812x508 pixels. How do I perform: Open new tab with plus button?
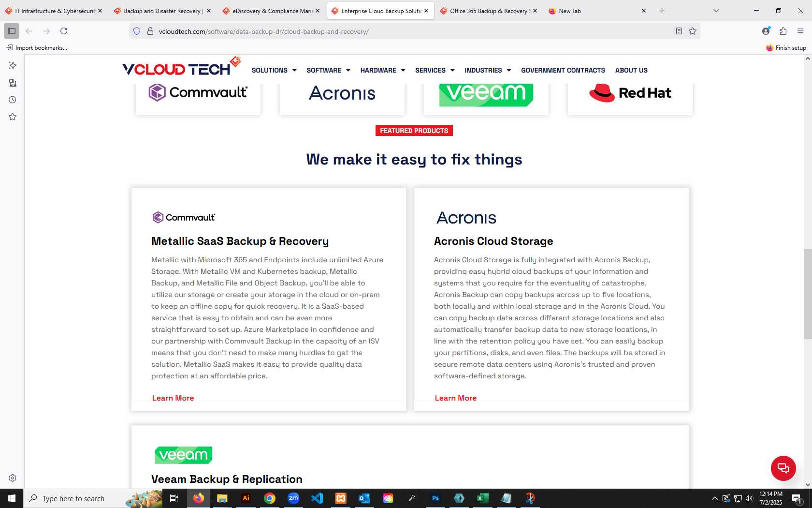tap(662, 11)
